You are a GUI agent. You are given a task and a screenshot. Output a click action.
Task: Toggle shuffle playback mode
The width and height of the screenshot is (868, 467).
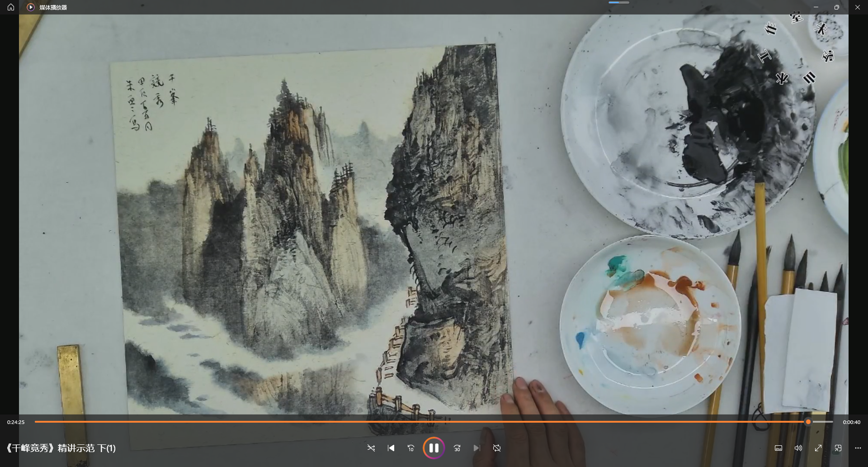(371, 448)
